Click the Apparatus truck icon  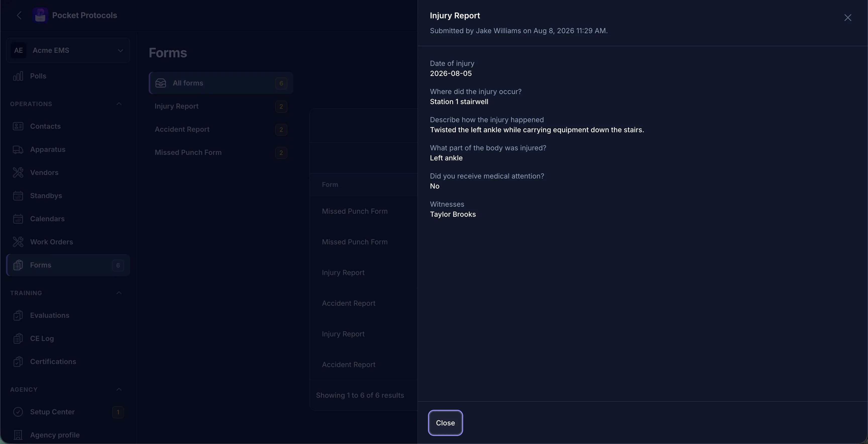[18, 149]
